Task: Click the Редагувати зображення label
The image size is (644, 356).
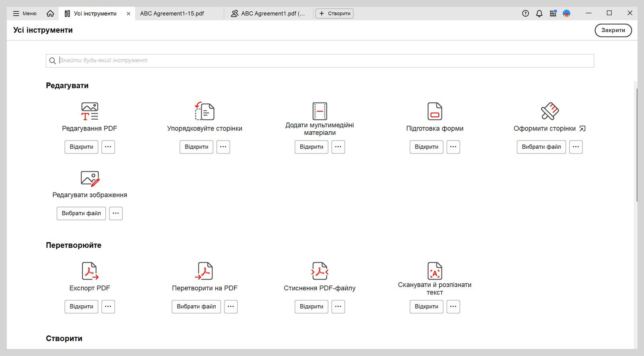Action: (x=90, y=195)
